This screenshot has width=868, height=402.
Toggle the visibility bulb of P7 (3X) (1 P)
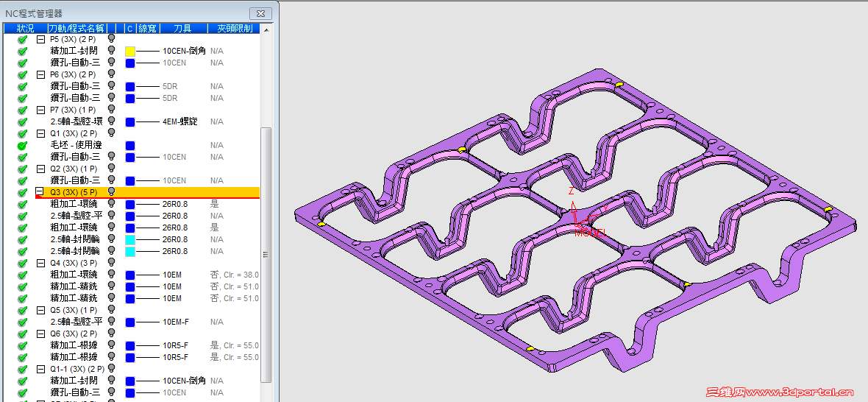(111, 109)
